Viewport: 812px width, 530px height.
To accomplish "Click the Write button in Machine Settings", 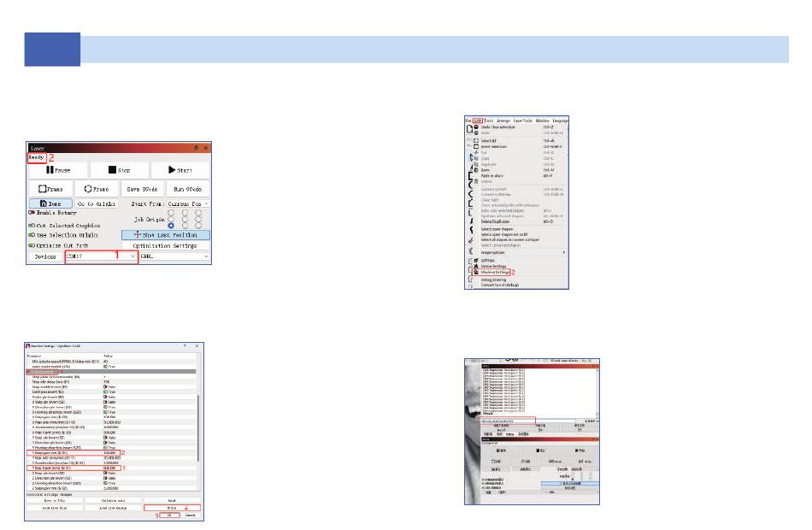I will pos(172,509).
